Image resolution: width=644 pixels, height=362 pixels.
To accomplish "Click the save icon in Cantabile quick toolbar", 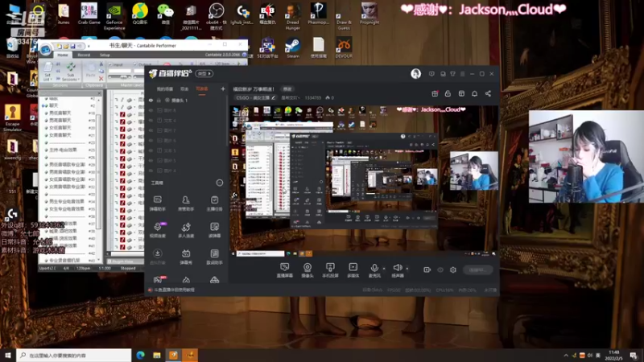I will (x=72, y=46).
